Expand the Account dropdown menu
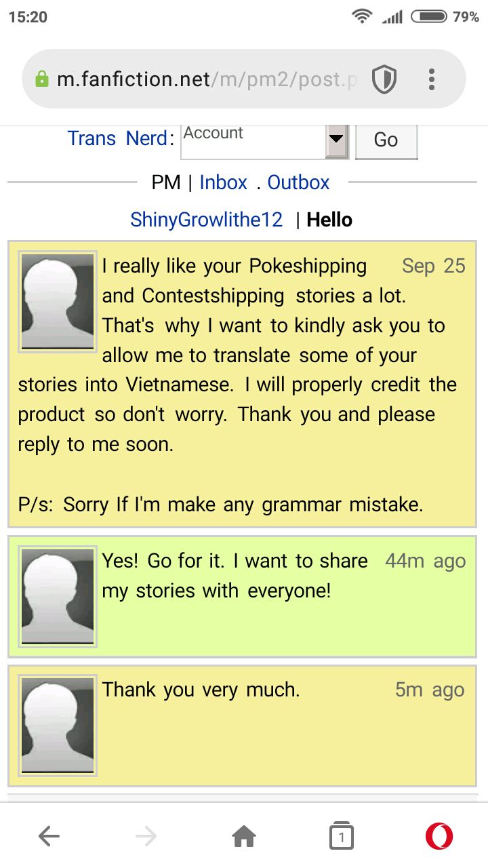 [336, 140]
